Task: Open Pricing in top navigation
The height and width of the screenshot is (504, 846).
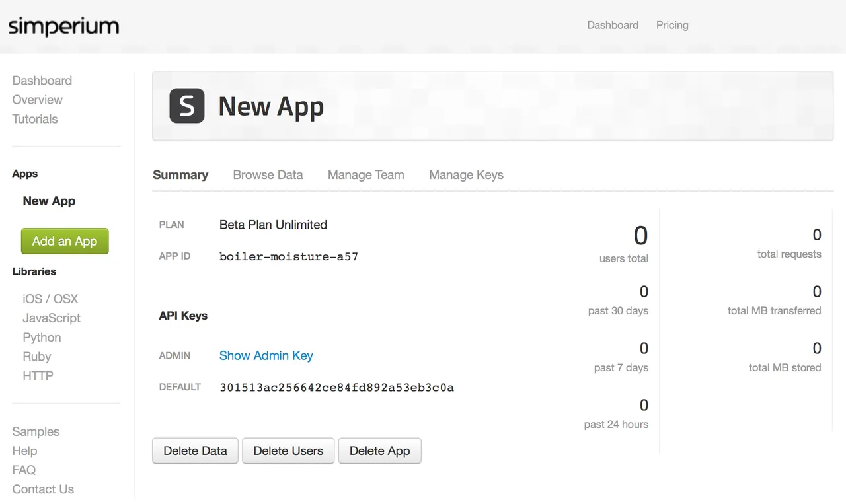Action: 672,25
